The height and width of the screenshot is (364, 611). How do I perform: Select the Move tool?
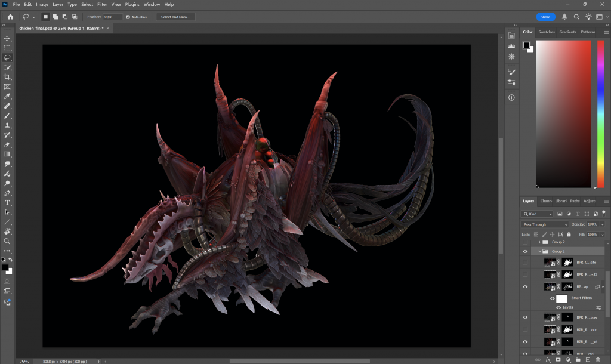[x=7, y=38]
